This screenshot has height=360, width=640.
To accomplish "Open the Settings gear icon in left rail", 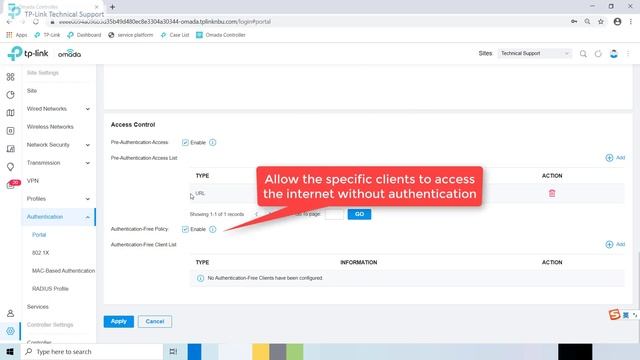I will [x=11, y=331].
